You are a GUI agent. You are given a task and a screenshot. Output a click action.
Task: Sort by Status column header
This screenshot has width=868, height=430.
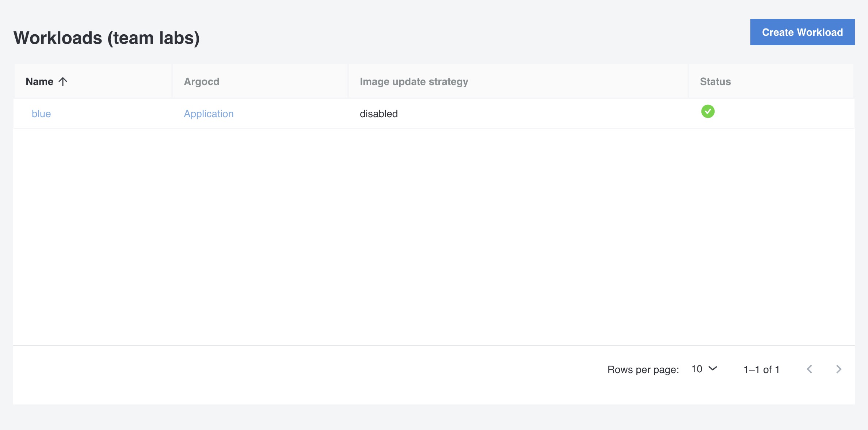(715, 81)
